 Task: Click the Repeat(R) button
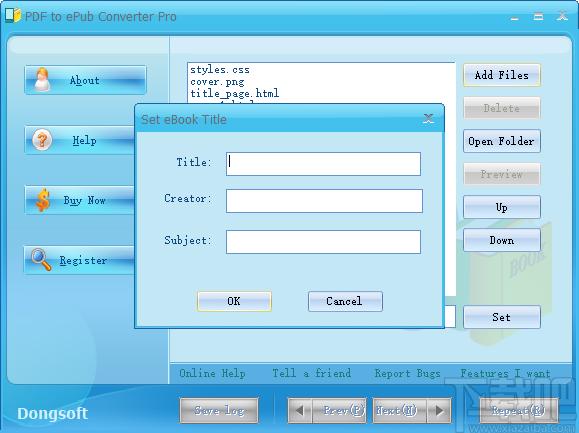click(518, 410)
